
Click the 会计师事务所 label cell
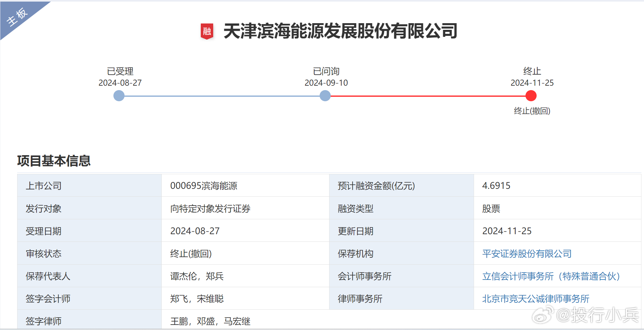[401, 276]
